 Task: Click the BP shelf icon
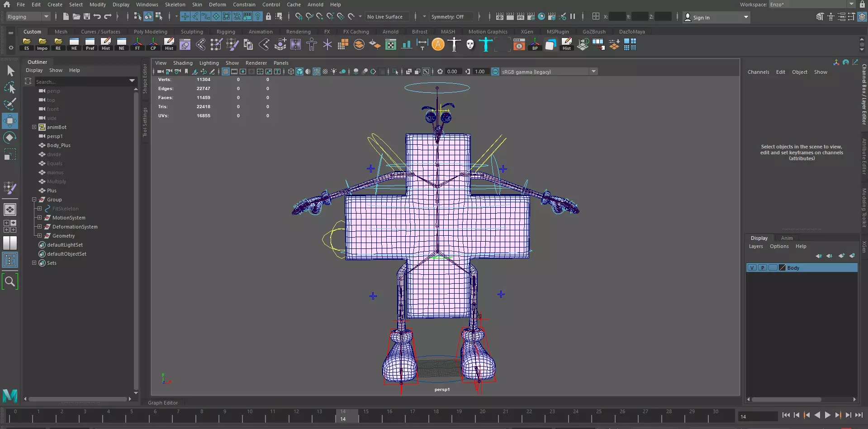coord(535,44)
